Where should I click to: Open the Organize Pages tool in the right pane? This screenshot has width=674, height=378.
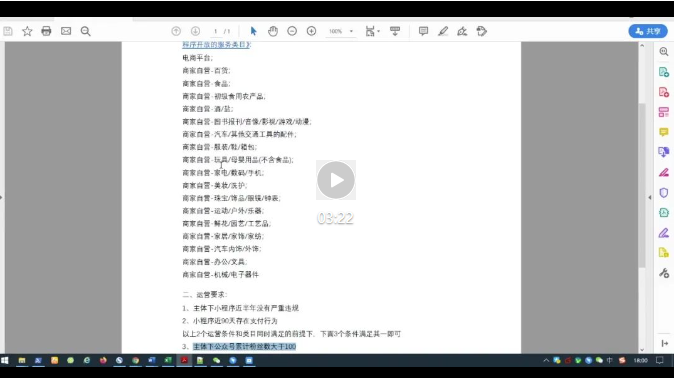[x=664, y=112]
